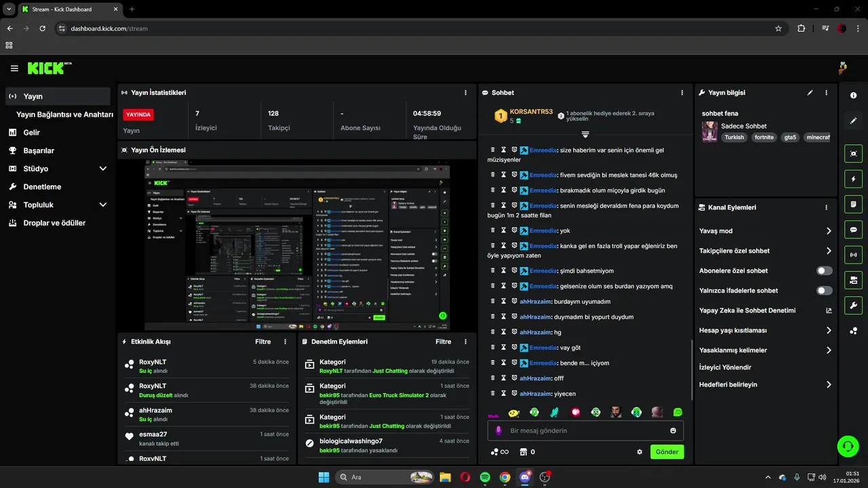
Task: Toggle wrench widget icon in right sidebar
Action: coord(853,305)
